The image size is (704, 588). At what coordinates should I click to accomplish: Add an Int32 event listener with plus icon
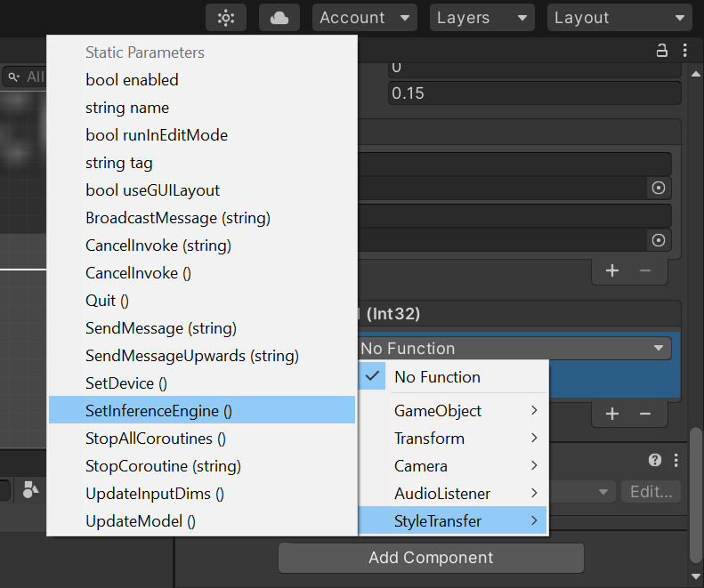[612, 414]
